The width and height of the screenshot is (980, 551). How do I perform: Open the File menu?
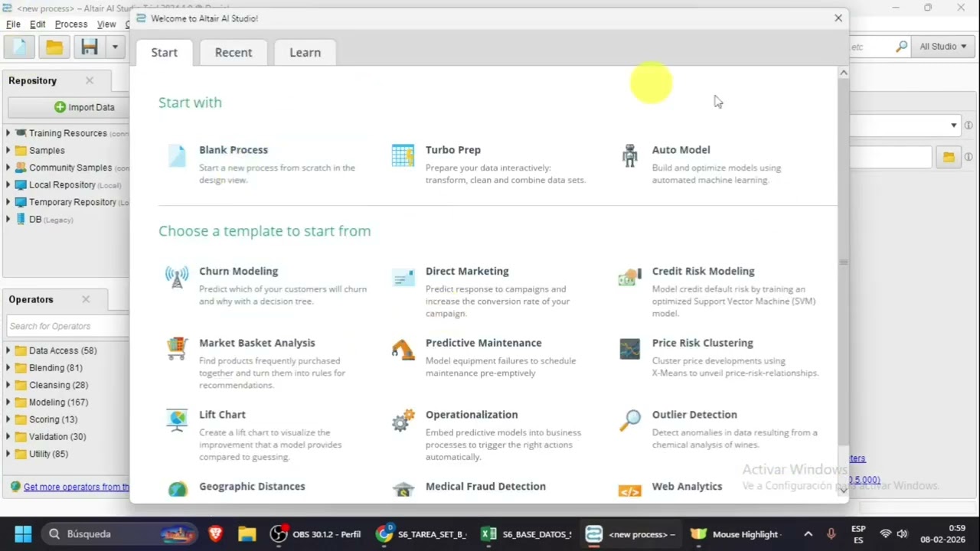point(13,24)
